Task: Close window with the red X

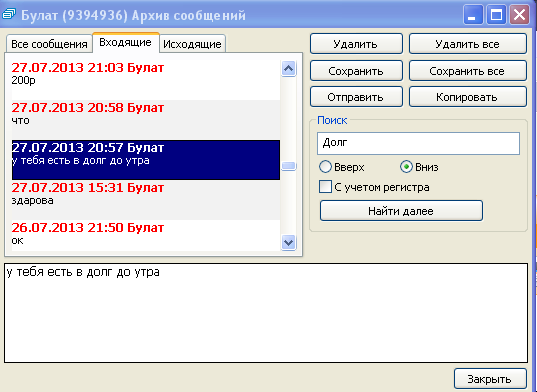Action: pos(520,14)
